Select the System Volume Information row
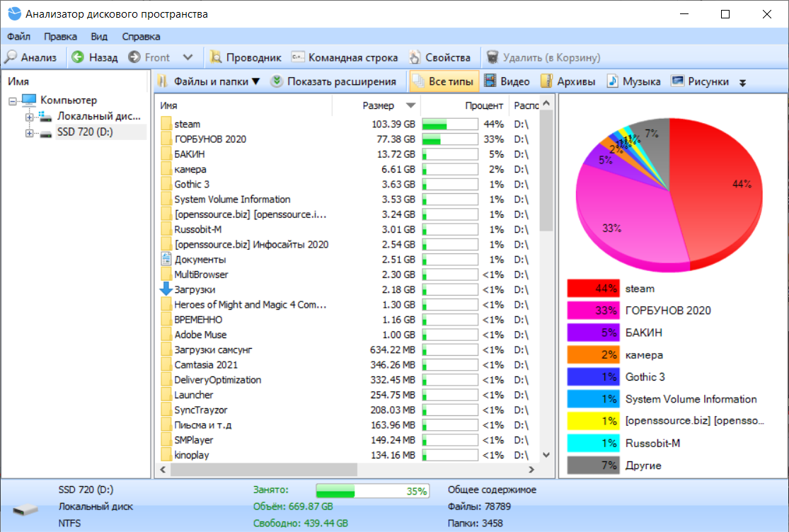The width and height of the screenshot is (789, 532). [348, 199]
